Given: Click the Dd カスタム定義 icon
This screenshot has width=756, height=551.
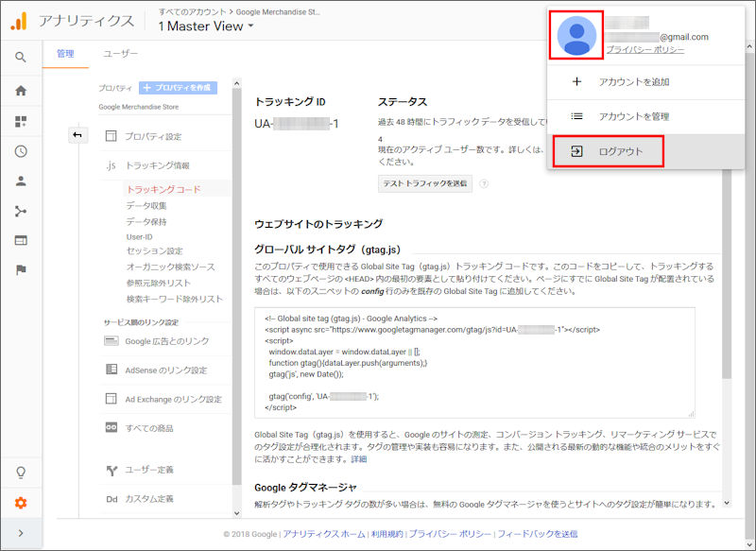Looking at the screenshot, I should pyautogui.click(x=112, y=499).
